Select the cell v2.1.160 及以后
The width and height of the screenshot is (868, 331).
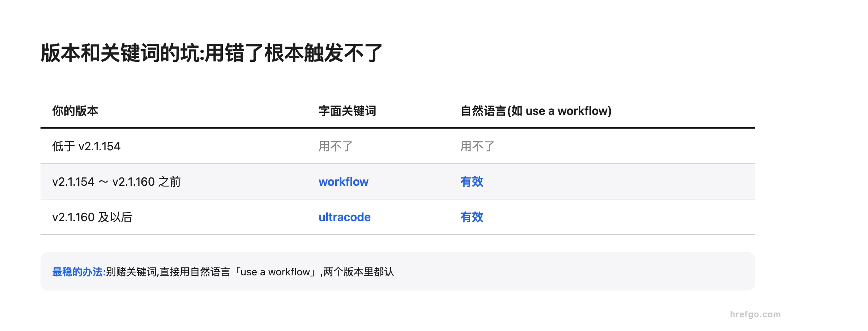pos(92,217)
